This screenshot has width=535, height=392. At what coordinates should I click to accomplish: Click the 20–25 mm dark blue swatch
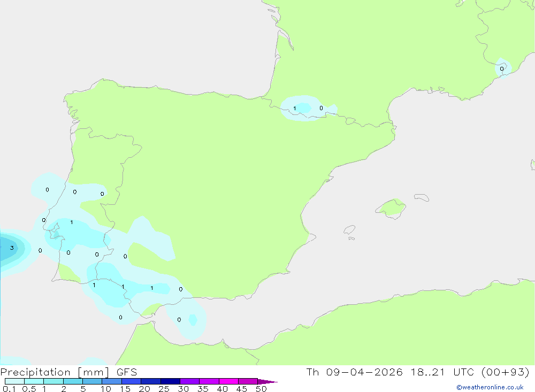point(151,381)
